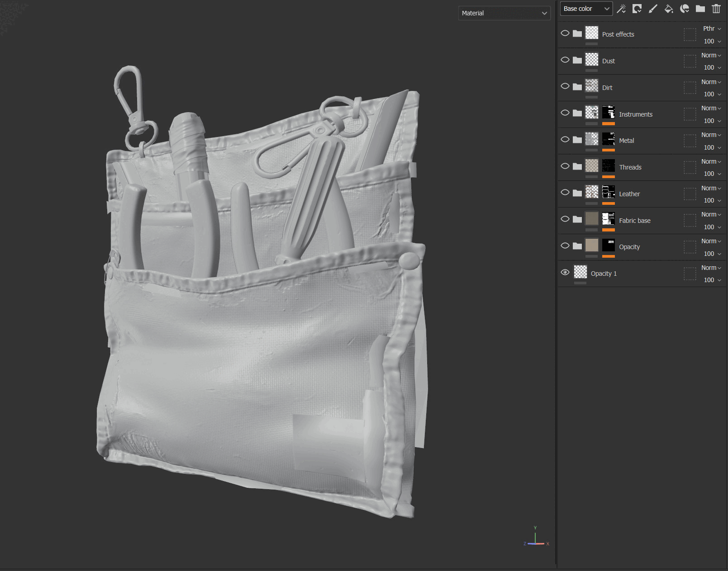Open Dust layer Norm blending dropdown
Screen dimensions: 728x571
click(x=711, y=55)
